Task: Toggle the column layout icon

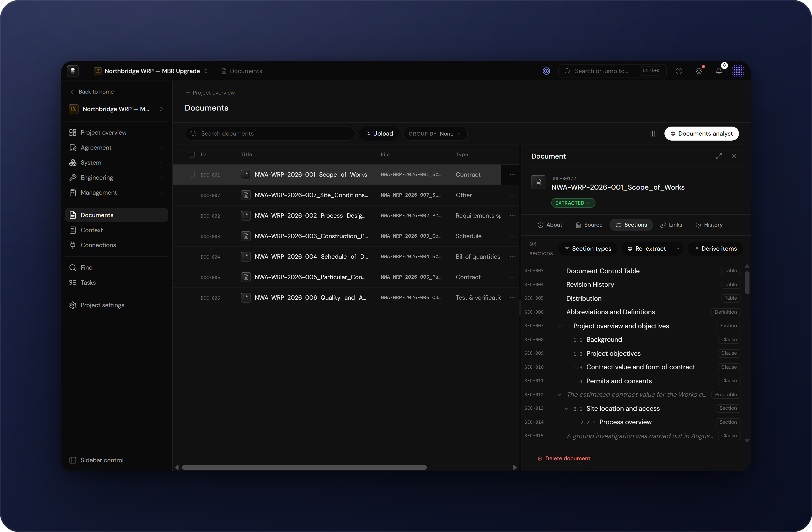Action: click(653, 133)
